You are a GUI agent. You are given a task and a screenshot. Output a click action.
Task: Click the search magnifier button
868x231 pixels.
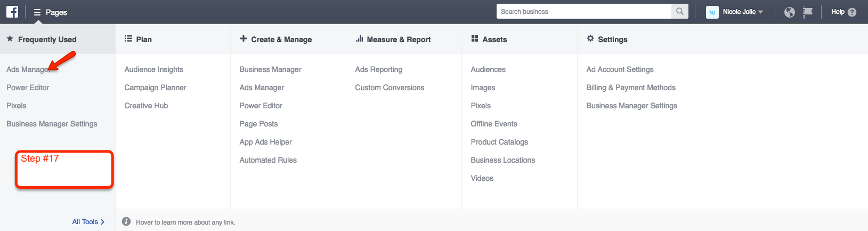click(680, 11)
